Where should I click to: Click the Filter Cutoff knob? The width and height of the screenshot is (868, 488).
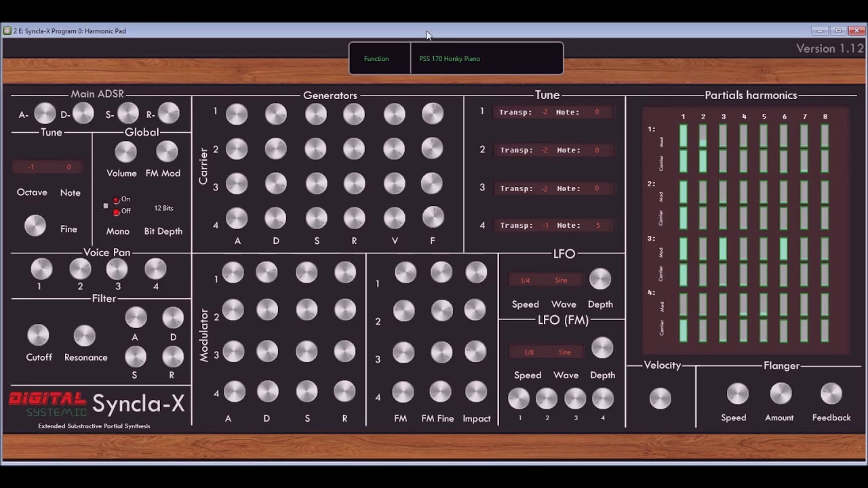click(38, 335)
